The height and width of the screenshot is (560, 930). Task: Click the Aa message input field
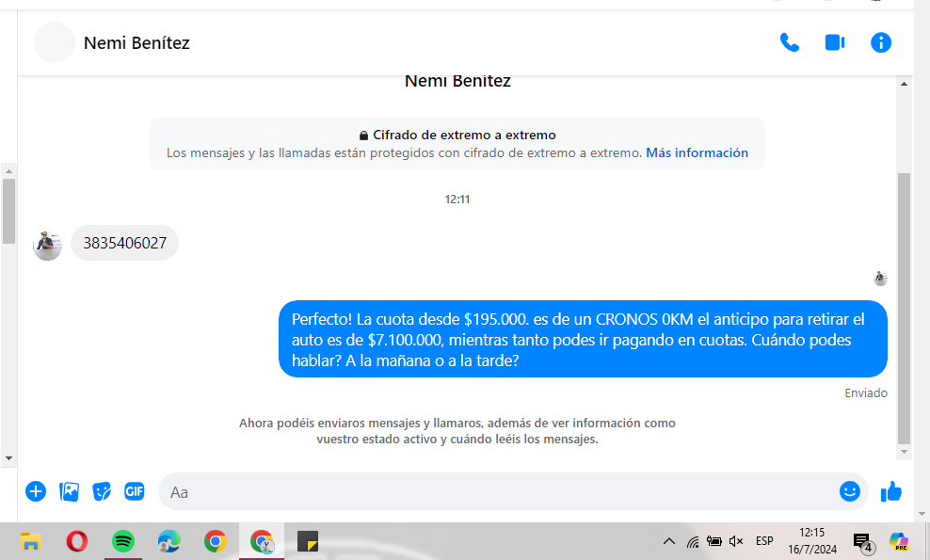pyautogui.click(x=499, y=491)
